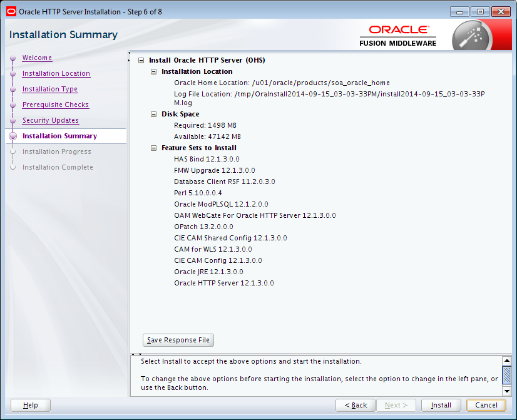
Task: Open the Welcome step
Action: (37, 58)
